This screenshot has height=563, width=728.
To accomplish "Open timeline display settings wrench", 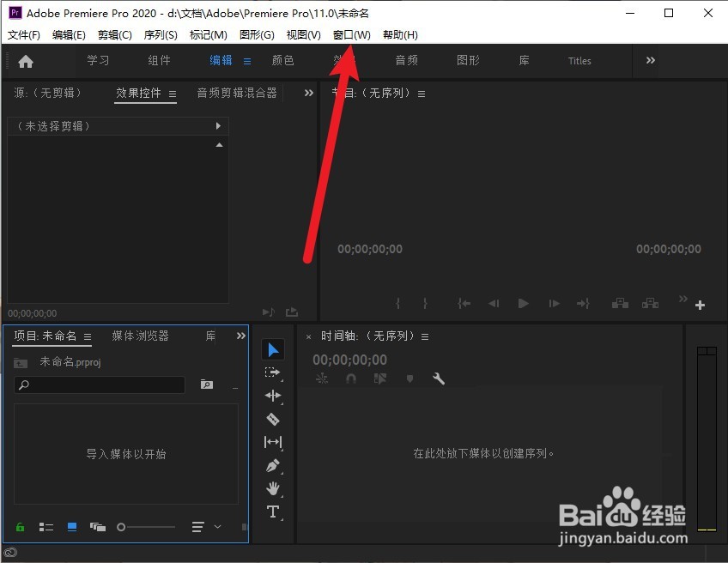I will click(x=439, y=378).
